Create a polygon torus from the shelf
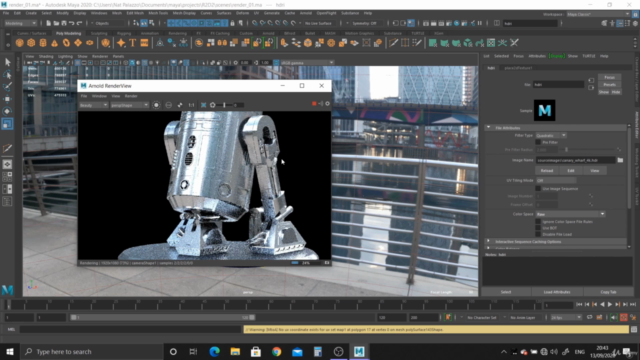The width and height of the screenshot is (640, 360). tap(66, 43)
